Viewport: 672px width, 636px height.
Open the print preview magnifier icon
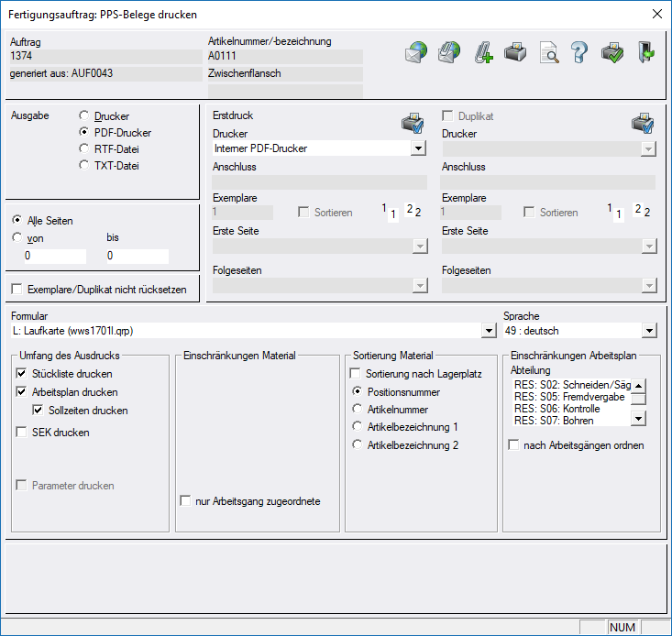(548, 53)
